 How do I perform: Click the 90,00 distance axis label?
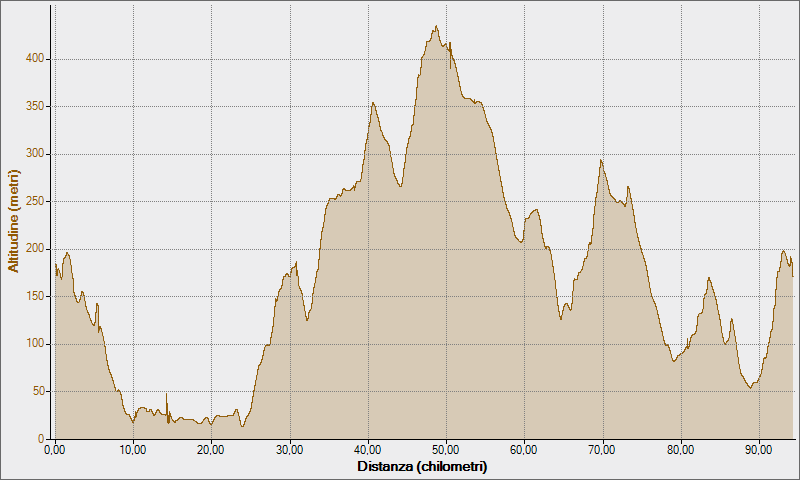pos(759,450)
